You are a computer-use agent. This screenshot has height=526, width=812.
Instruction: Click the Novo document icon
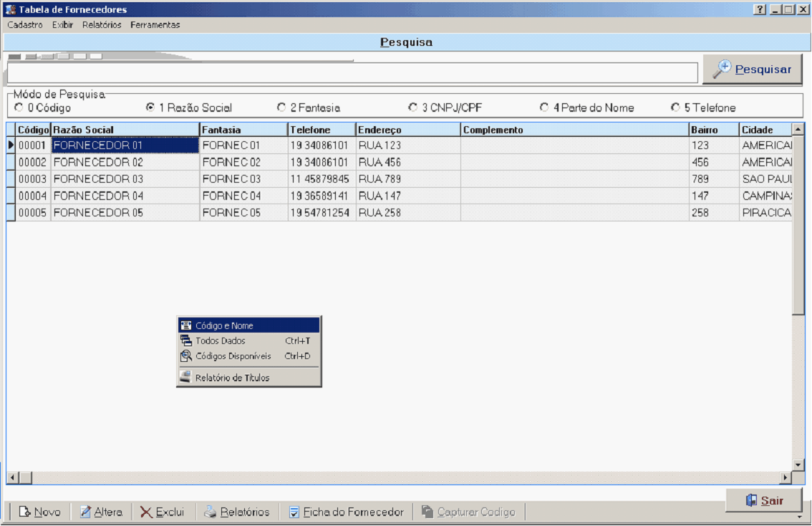pos(24,512)
